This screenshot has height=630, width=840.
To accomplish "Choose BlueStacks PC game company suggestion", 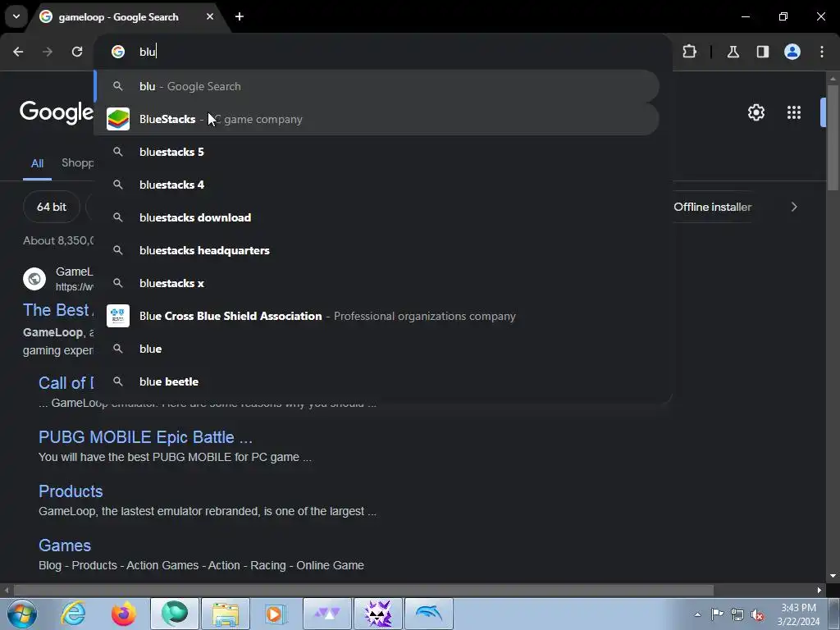I will pyautogui.click(x=377, y=119).
